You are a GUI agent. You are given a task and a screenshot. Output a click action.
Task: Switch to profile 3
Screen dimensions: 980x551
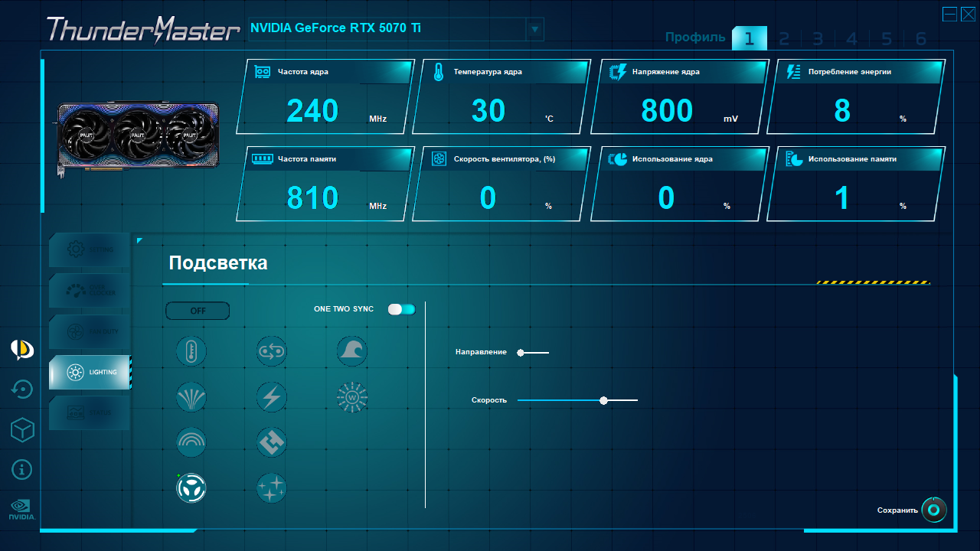[x=818, y=39]
